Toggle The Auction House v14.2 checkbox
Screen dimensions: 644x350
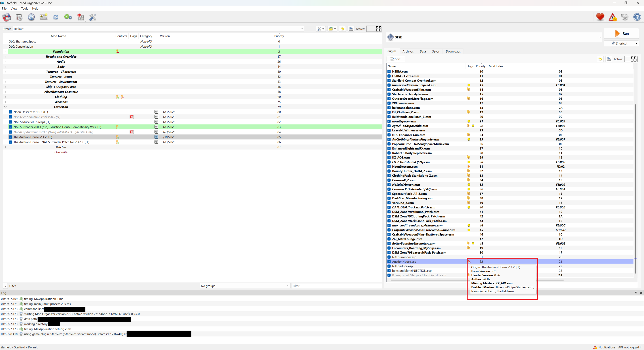pos(11,137)
